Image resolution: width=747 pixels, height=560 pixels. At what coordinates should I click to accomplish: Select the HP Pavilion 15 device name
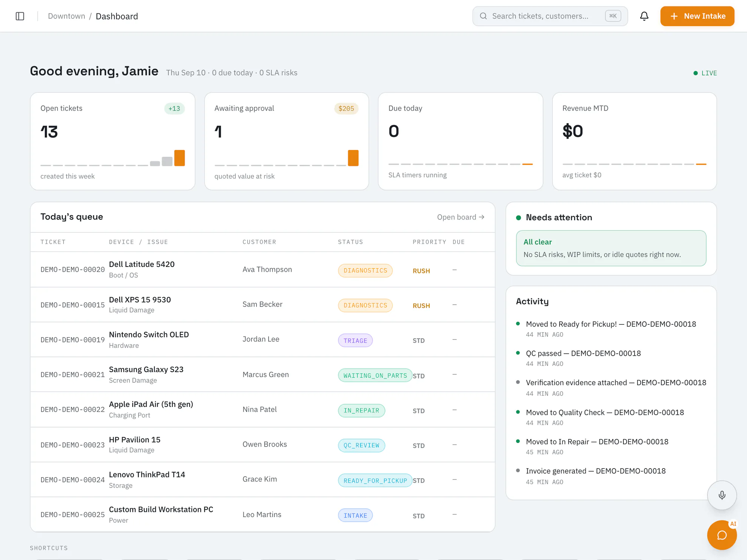click(134, 440)
